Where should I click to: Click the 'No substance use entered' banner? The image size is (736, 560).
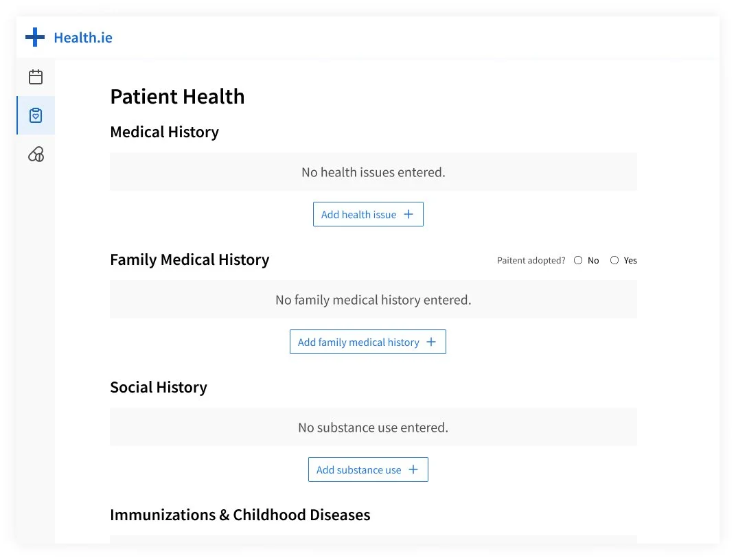(373, 428)
